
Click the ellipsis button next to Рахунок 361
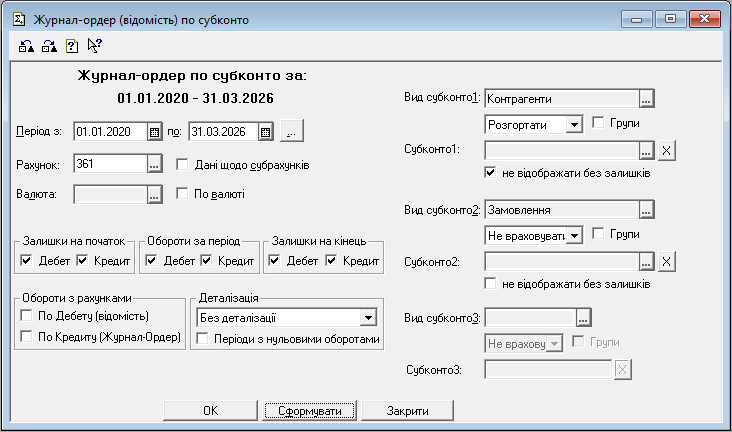click(x=154, y=164)
